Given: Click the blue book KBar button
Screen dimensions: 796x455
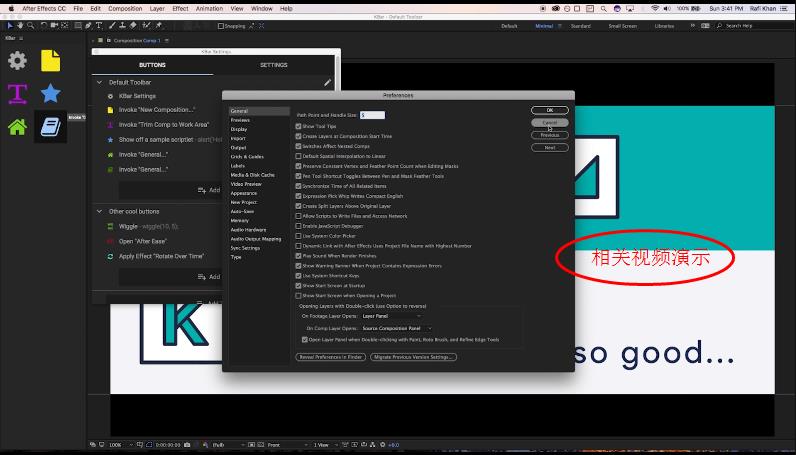Looking at the screenshot, I should click(50, 127).
